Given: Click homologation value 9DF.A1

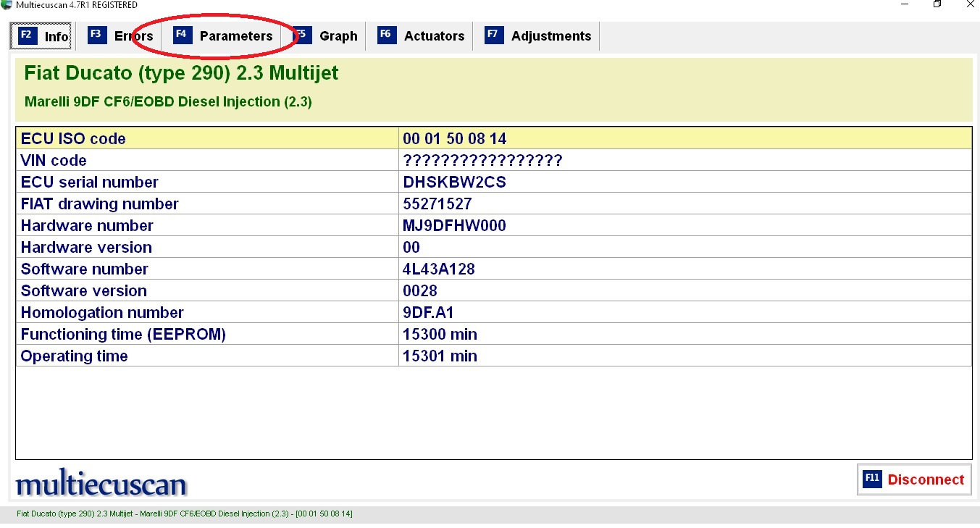Looking at the screenshot, I should coord(428,312).
